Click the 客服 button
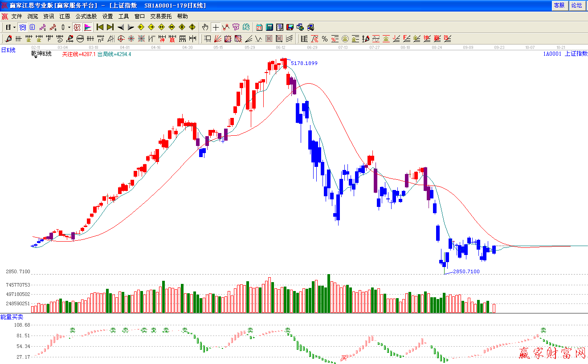The height and width of the screenshot is (364, 588). point(559,5)
